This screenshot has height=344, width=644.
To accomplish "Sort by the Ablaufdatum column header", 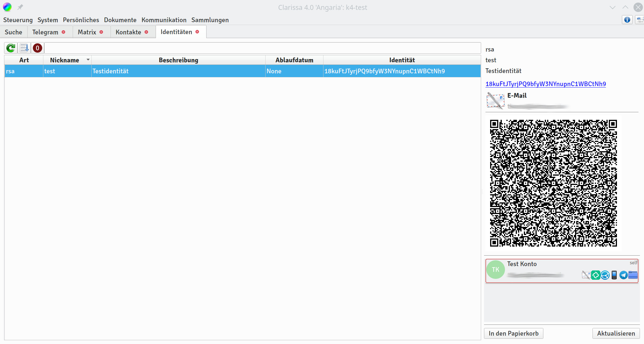I will tap(294, 60).
